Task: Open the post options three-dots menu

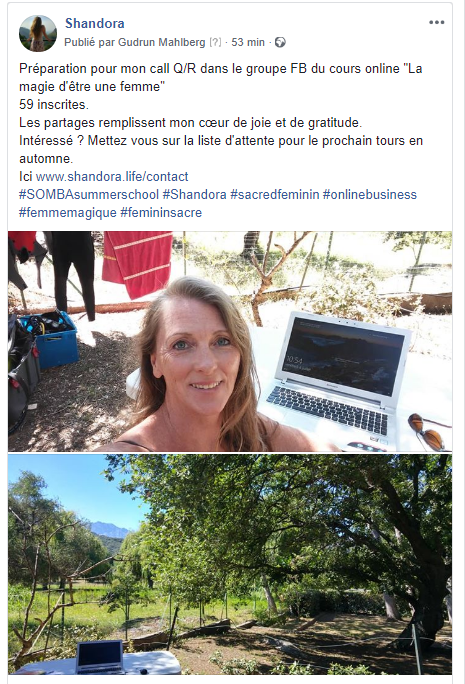Action: click(x=436, y=22)
